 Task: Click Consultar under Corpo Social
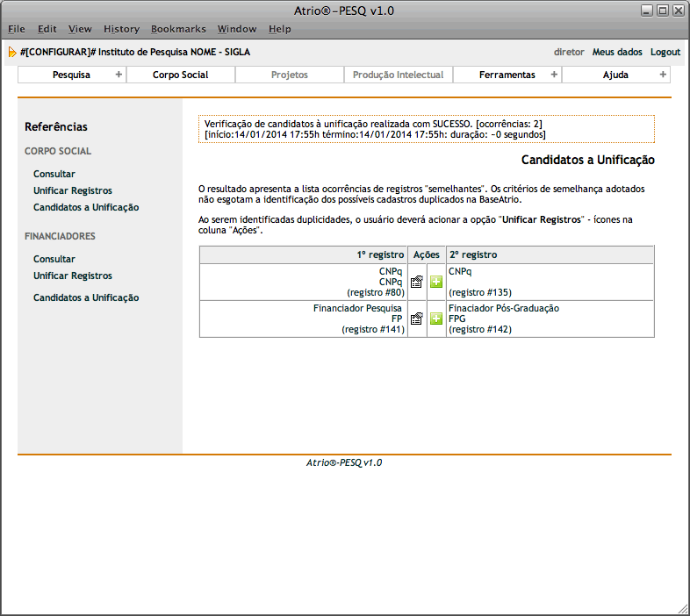[54, 174]
